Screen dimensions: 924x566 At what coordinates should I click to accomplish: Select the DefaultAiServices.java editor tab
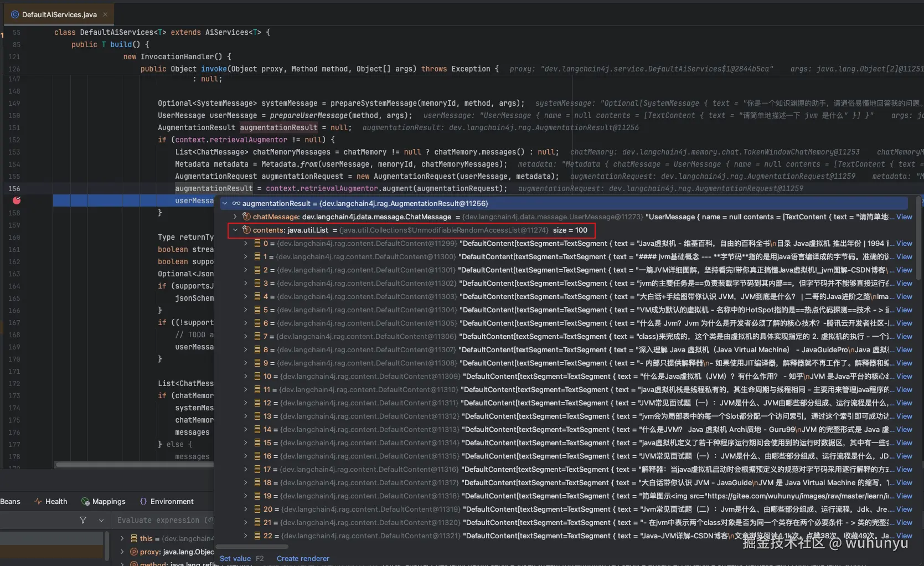click(59, 14)
